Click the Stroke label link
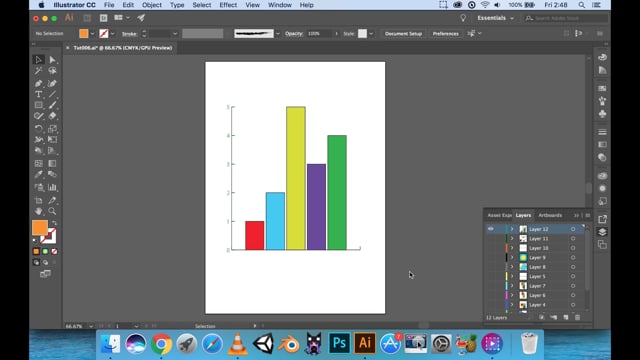Screen dimensions: 640x360 pyautogui.click(x=129, y=34)
